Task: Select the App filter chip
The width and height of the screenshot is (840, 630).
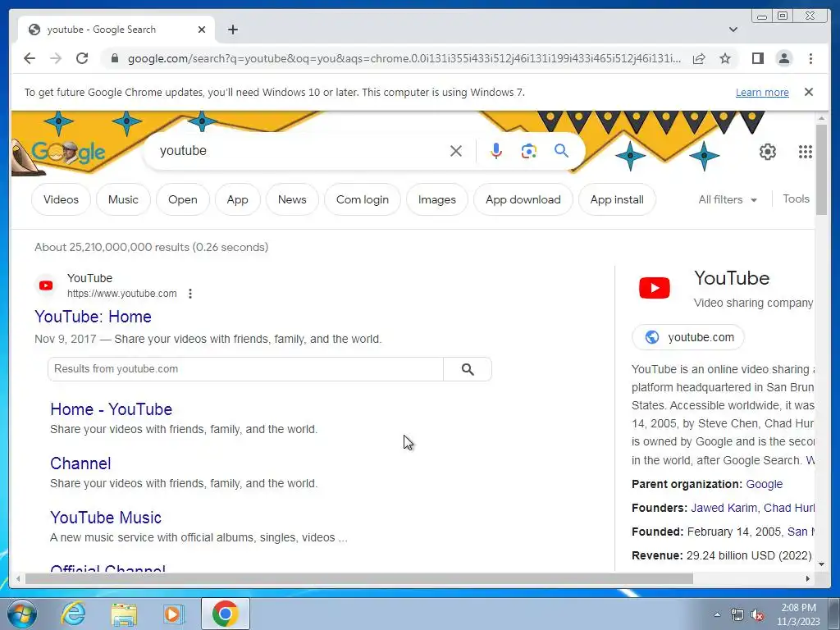Action: [237, 199]
